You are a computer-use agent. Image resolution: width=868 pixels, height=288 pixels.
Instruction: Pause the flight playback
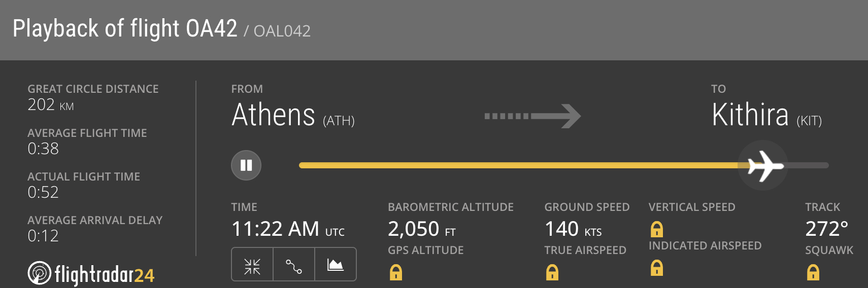[x=246, y=165]
